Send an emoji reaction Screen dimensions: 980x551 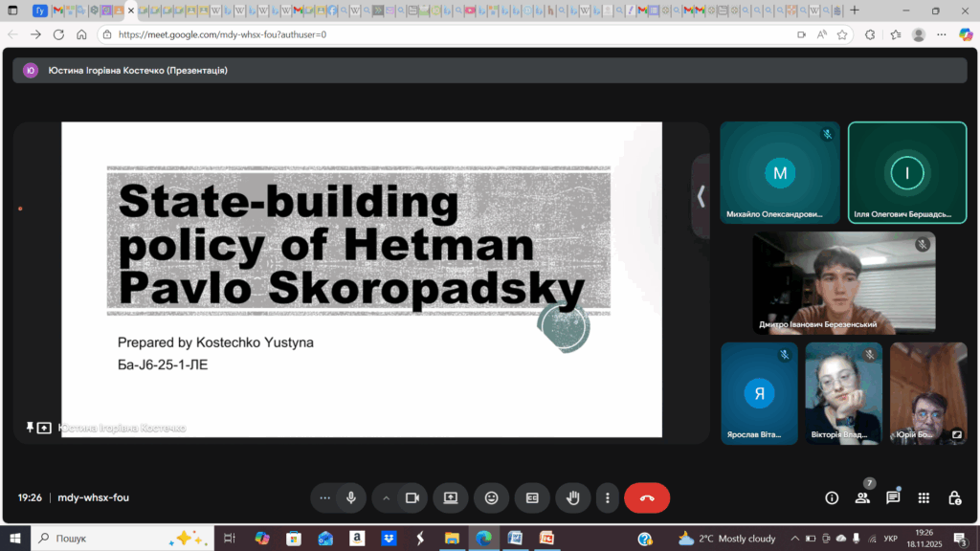492,497
